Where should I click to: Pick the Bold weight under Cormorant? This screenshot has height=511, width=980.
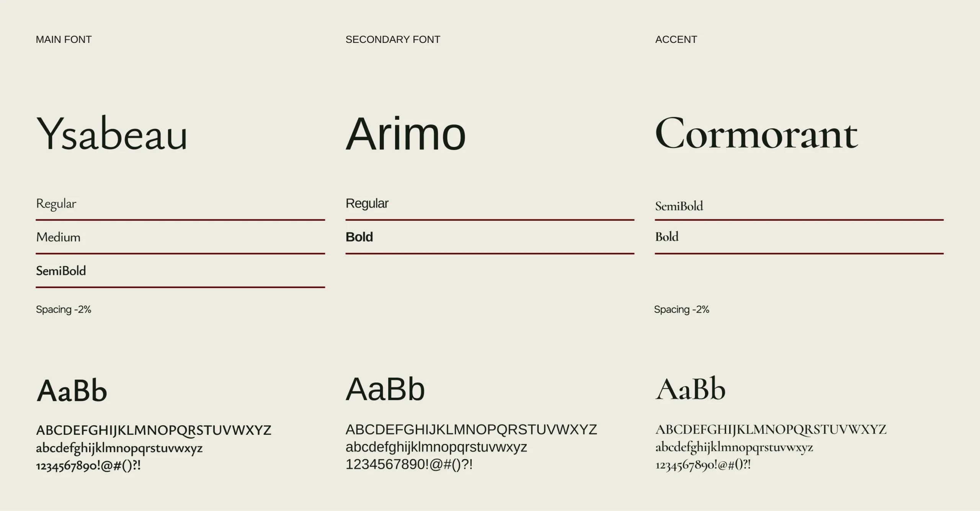(x=667, y=237)
